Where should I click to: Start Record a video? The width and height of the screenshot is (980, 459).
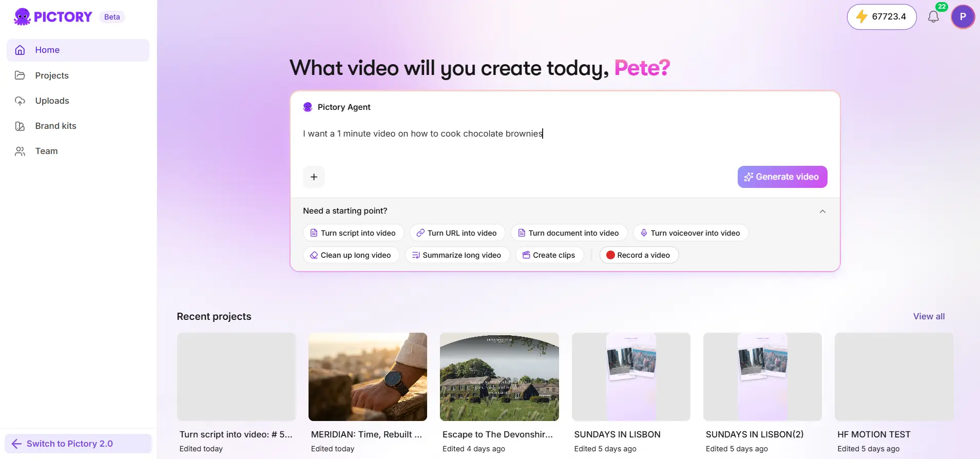pos(639,255)
